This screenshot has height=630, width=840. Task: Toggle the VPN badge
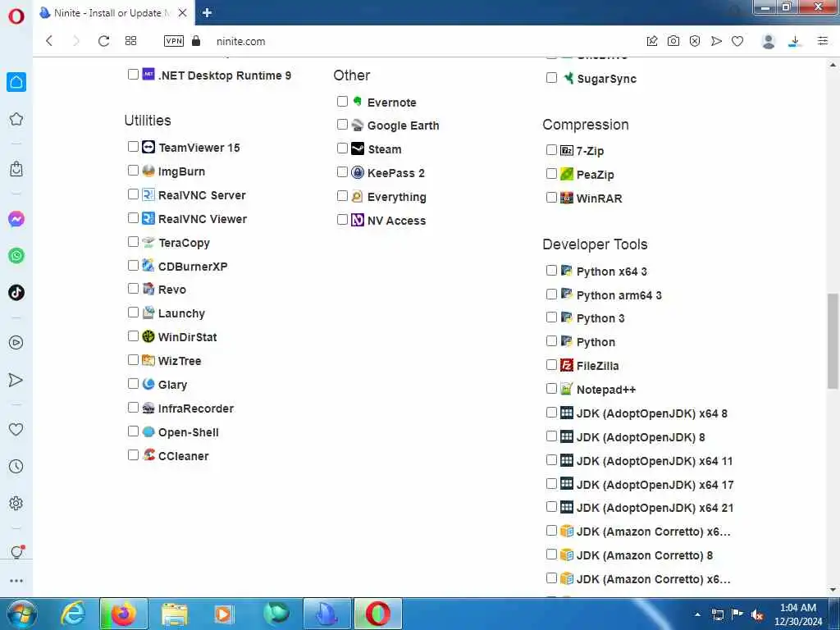(x=174, y=41)
